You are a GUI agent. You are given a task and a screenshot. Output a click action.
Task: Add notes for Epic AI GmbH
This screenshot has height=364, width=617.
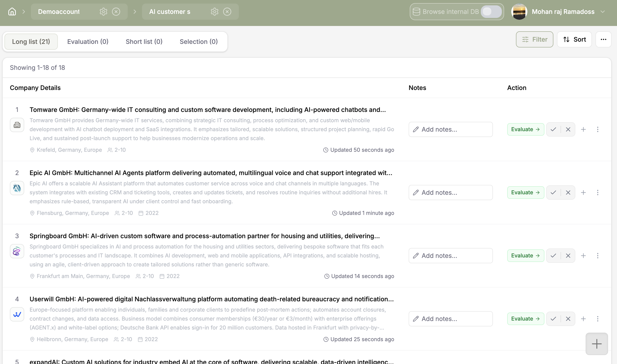point(451,193)
